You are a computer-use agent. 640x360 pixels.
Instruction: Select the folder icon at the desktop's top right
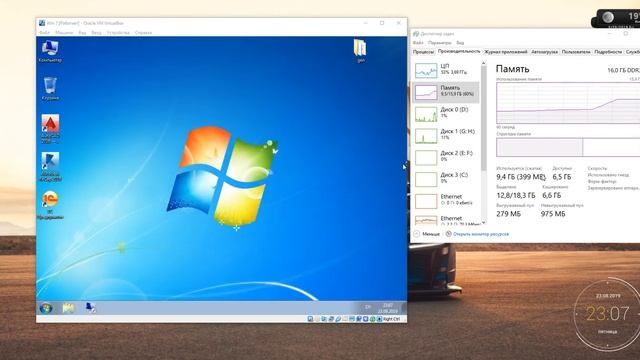pos(360,50)
